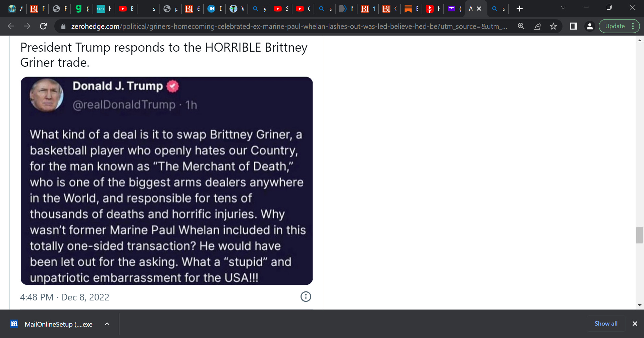The image size is (644, 338).
Task: Bookmark this page with the star icon
Action: tap(553, 26)
